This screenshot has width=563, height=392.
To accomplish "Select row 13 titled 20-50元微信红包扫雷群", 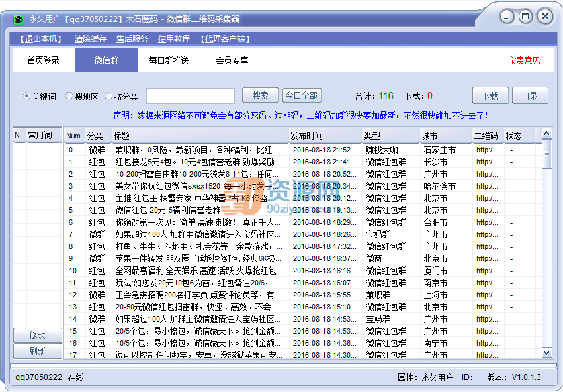I will [302, 307].
